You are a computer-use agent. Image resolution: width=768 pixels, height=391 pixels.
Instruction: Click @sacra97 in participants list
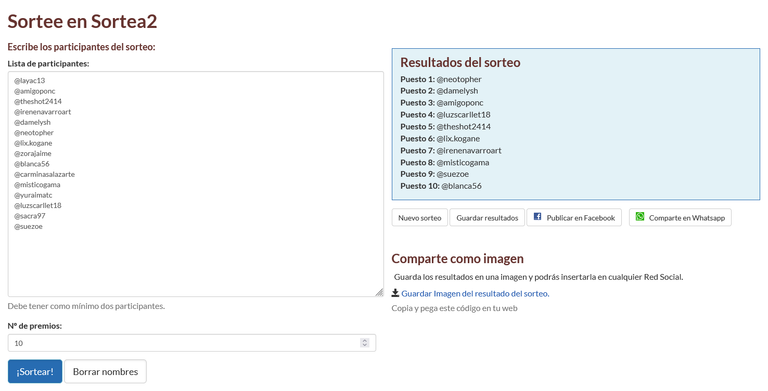pos(29,216)
